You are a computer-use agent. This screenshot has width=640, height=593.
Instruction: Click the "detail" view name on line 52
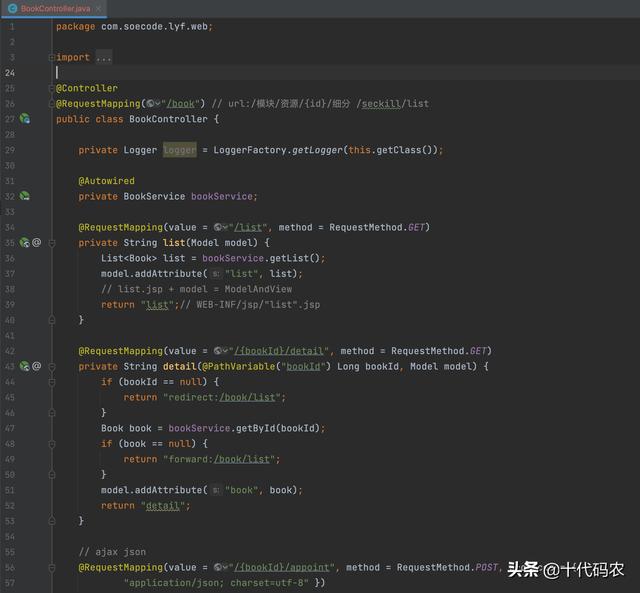tap(162, 506)
